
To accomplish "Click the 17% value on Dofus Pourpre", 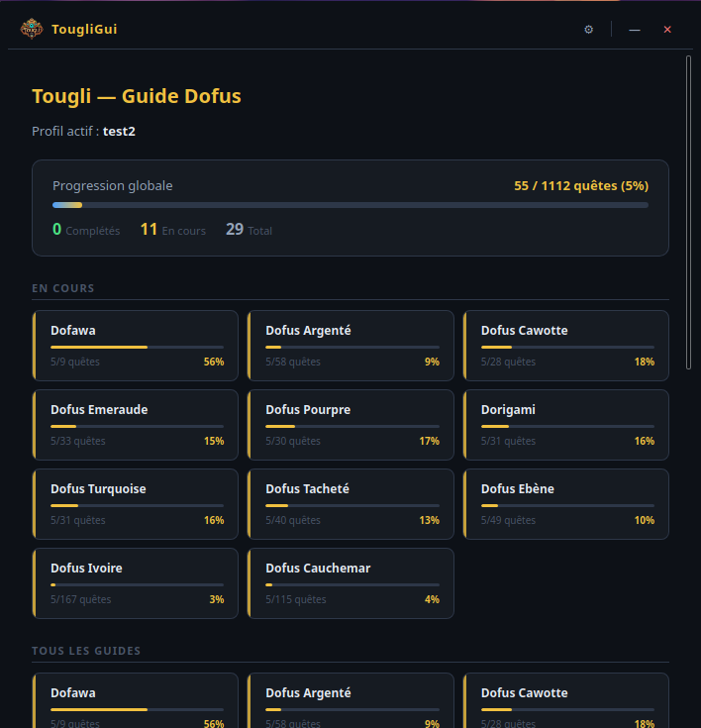I will click(x=430, y=441).
